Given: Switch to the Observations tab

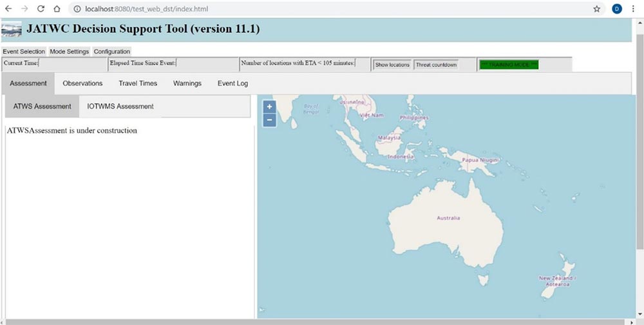Looking at the screenshot, I should [x=82, y=83].
